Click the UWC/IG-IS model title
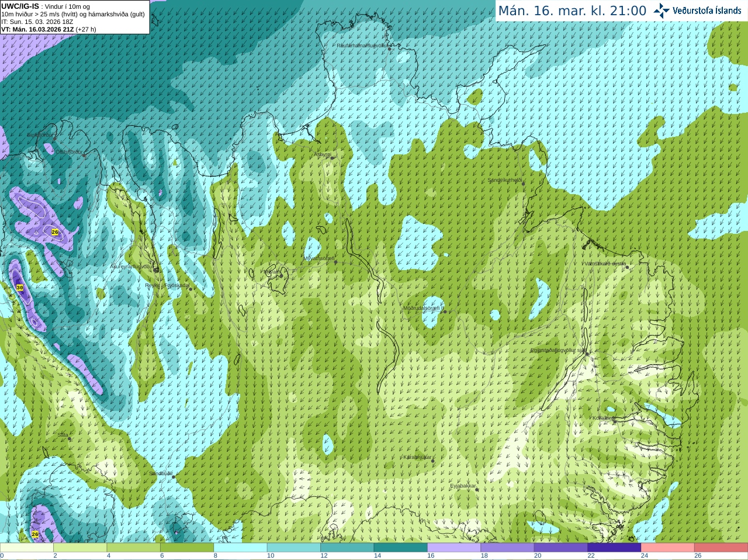Image resolution: width=748 pixels, height=560 pixels. (20, 6)
